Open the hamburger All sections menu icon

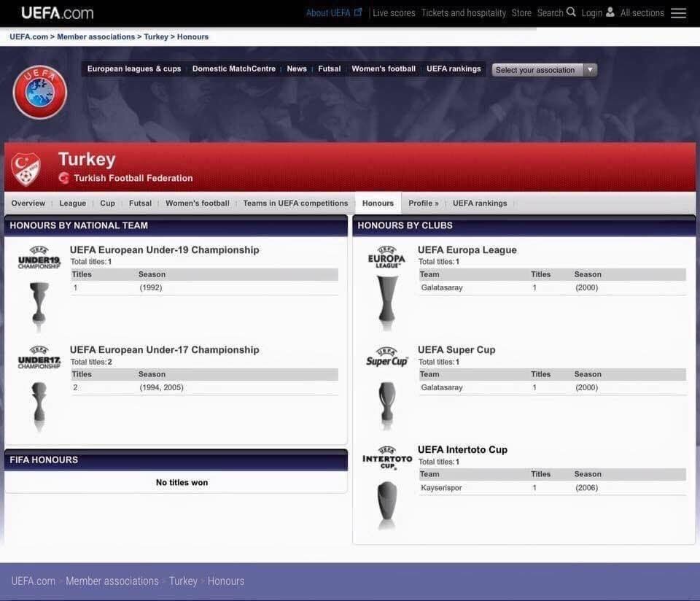[x=678, y=13]
